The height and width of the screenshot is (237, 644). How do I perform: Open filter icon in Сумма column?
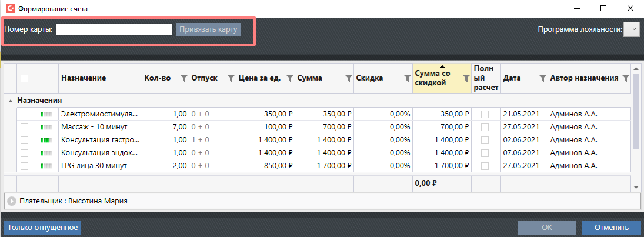pyautogui.click(x=348, y=78)
